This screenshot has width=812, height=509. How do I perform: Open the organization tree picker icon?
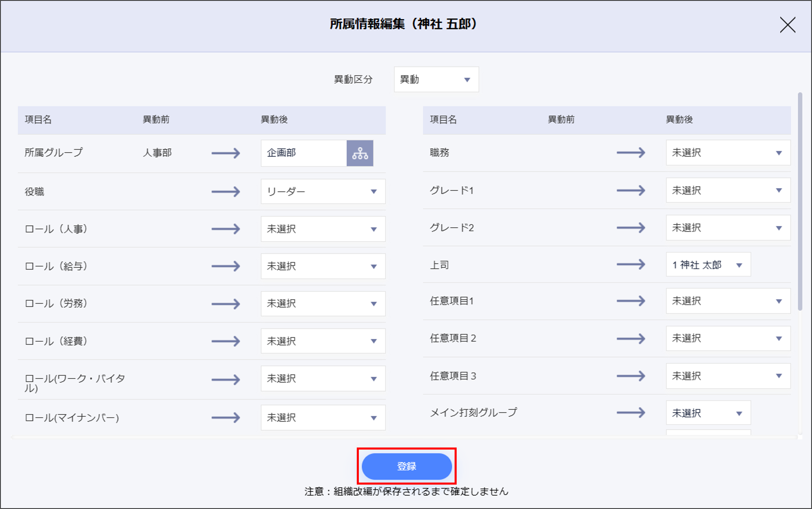359,153
